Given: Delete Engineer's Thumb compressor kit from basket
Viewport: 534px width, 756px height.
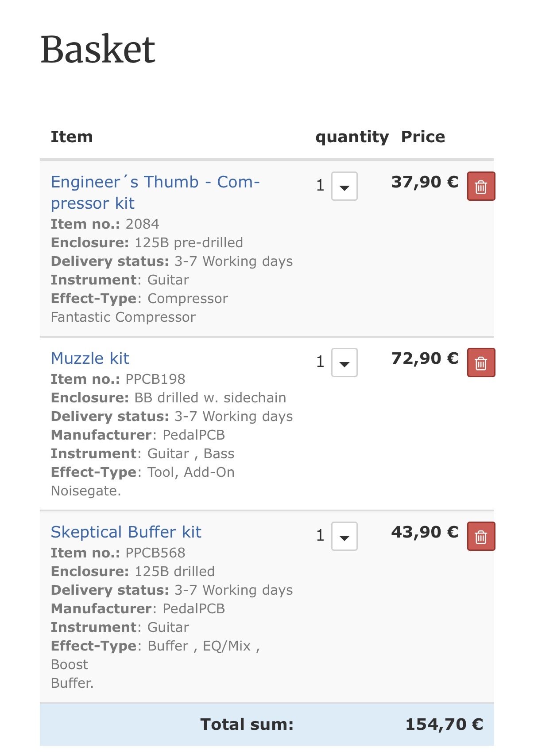Looking at the screenshot, I should click(x=481, y=186).
